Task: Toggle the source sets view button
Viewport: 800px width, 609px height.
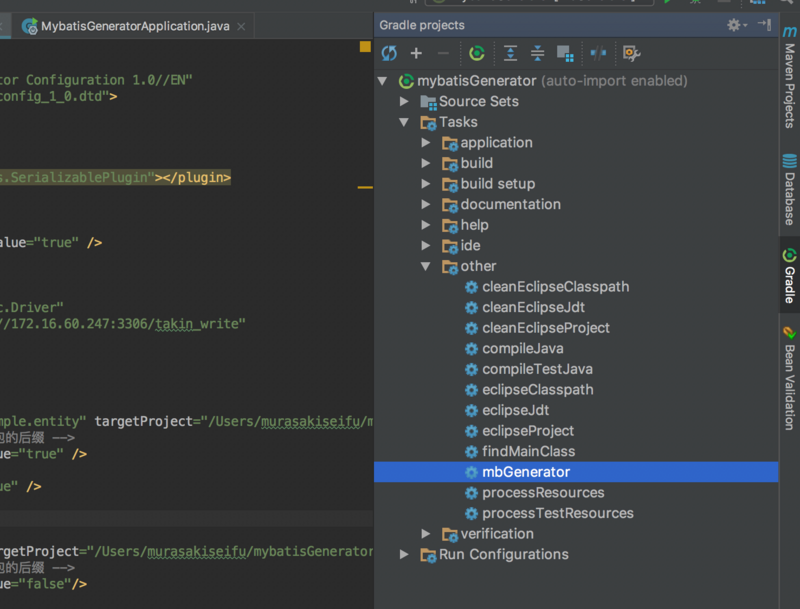Action: [565, 54]
